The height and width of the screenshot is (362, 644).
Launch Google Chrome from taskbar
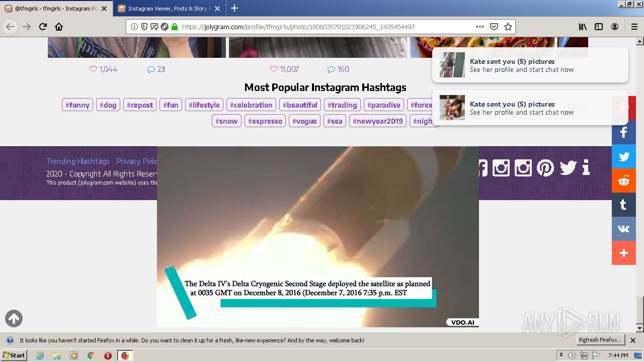tap(91, 355)
